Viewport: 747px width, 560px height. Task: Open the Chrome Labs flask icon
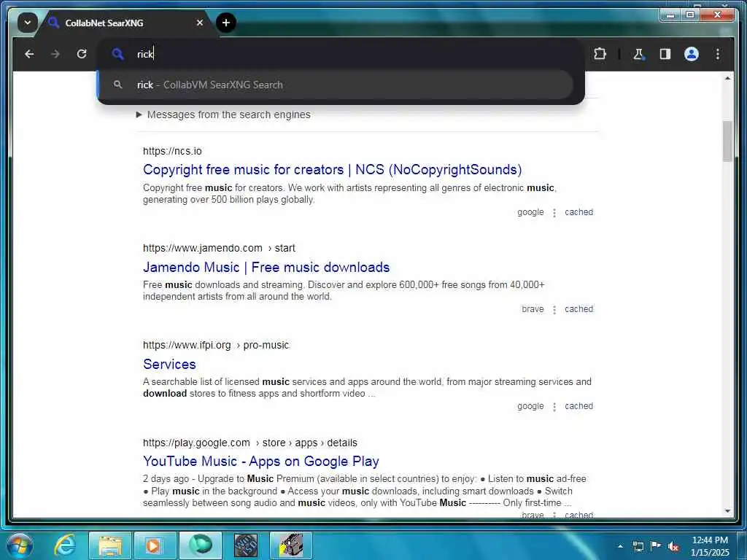coord(638,54)
